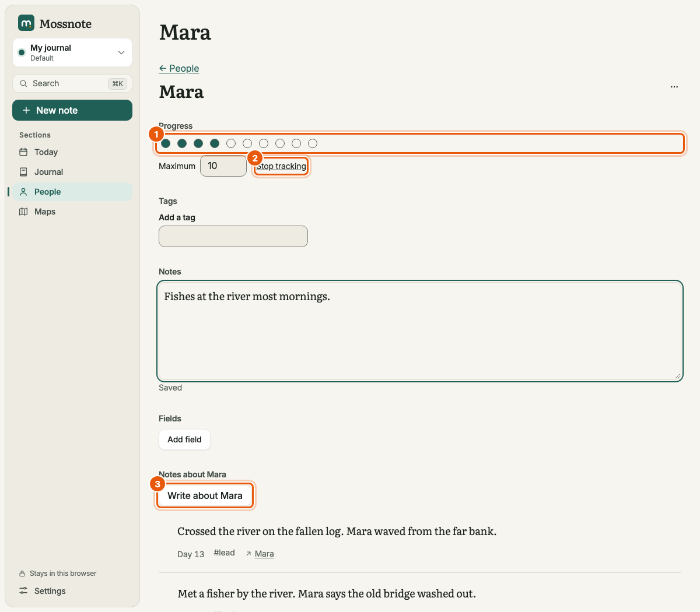The width and height of the screenshot is (700, 612).
Task: Click the magnifier icon in Search
Action: click(x=24, y=83)
